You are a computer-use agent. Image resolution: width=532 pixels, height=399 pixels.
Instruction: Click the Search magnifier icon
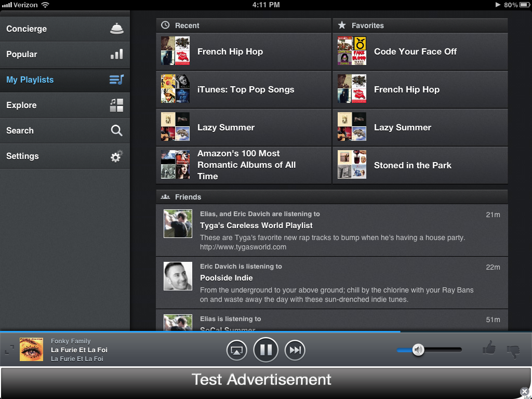point(117,131)
